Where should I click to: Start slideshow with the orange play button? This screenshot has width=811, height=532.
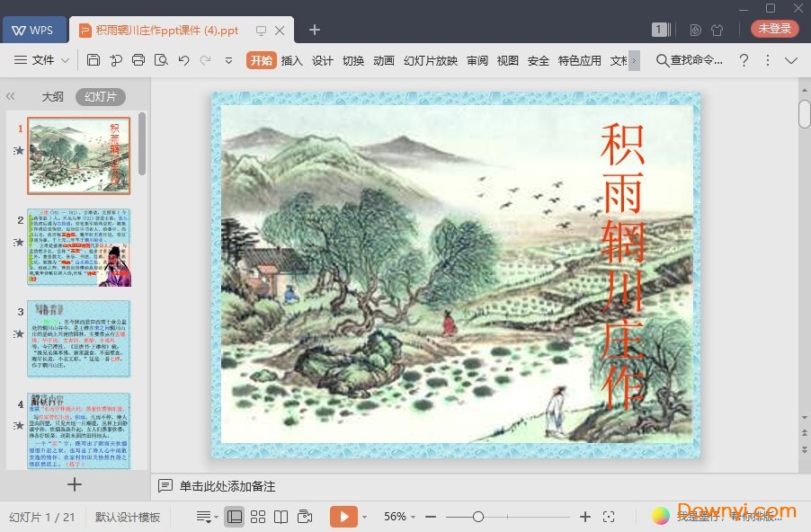(344, 517)
